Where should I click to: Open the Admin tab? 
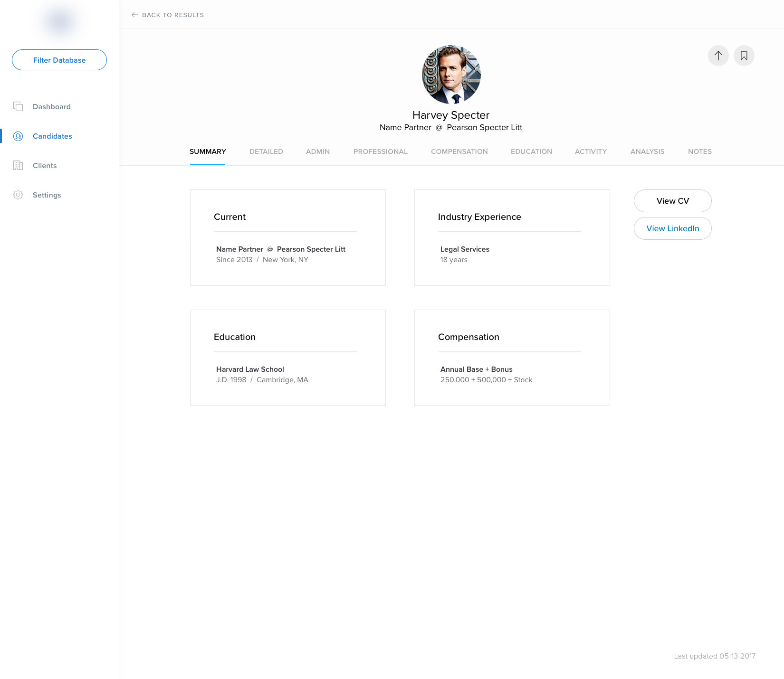pyautogui.click(x=318, y=151)
